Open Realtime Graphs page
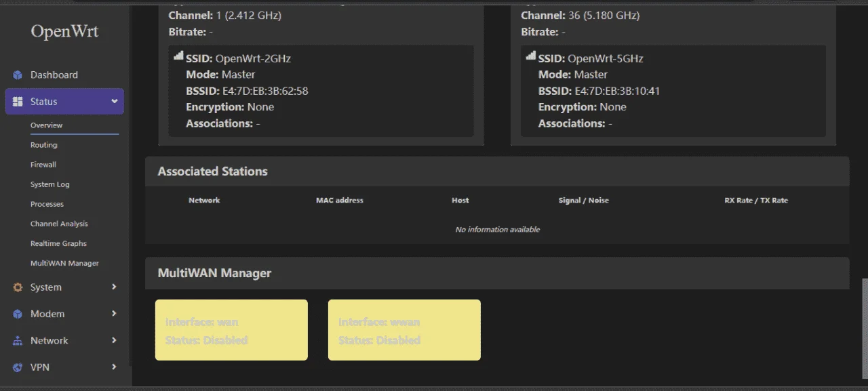 (x=58, y=243)
